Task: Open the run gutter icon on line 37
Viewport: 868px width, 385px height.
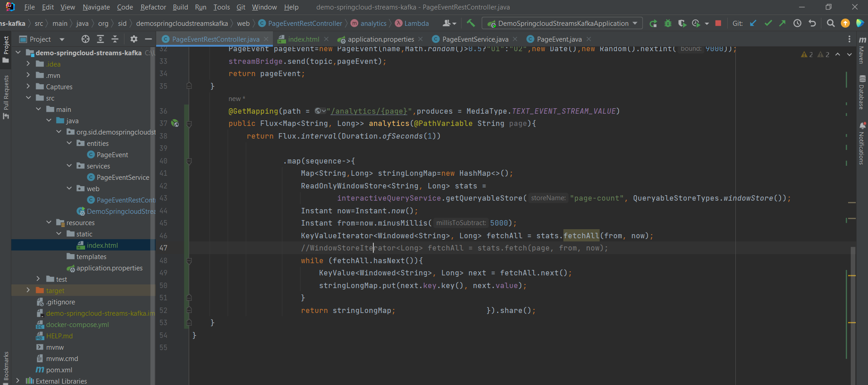Action: [x=175, y=123]
